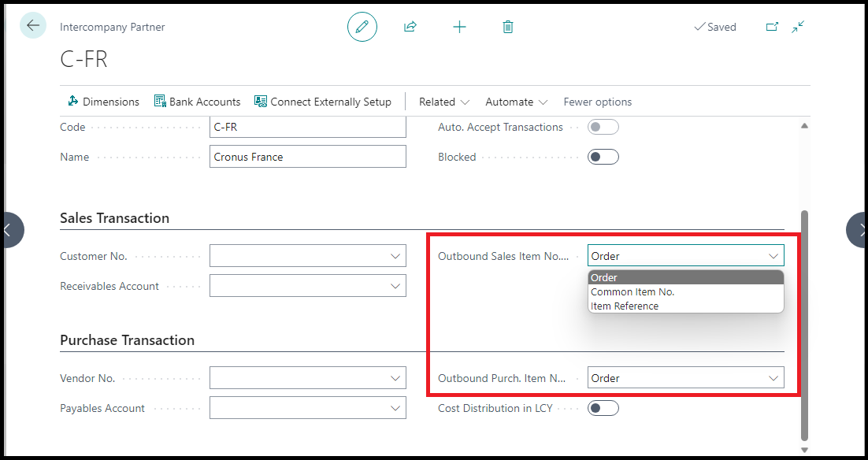Open the Dimensions action
Screen dimensions: 868x460
pyautogui.click(x=103, y=102)
